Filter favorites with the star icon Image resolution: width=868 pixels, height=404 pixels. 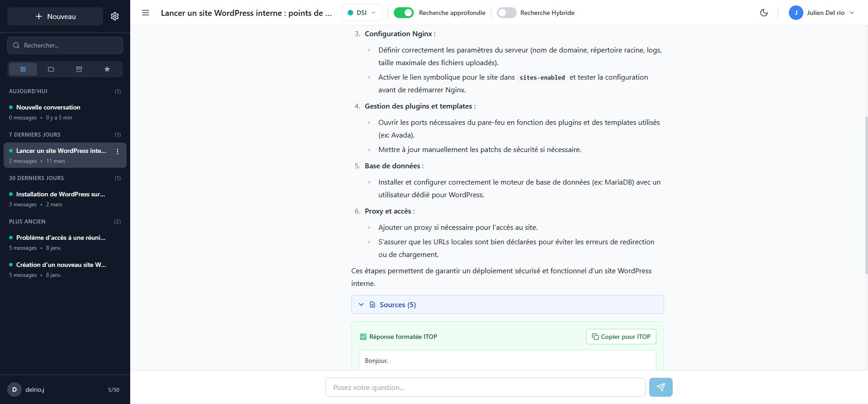click(x=107, y=69)
